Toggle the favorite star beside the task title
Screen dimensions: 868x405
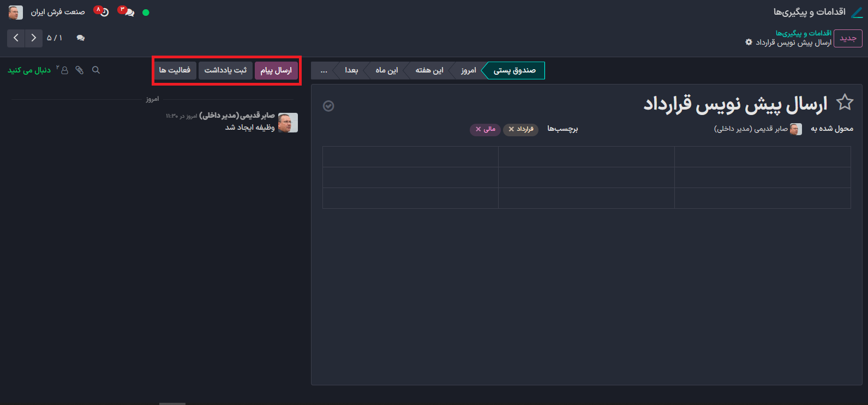coord(845,102)
